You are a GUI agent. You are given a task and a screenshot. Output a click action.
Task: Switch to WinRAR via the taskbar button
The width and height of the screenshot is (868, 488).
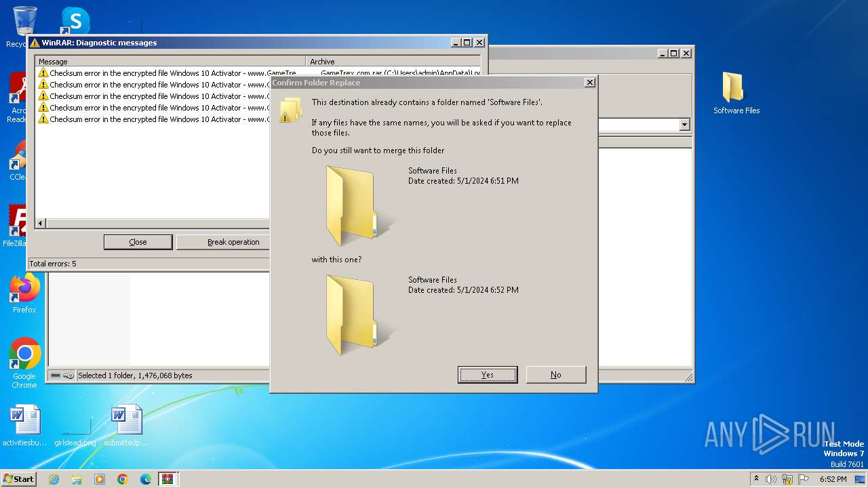tap(168, 479)
